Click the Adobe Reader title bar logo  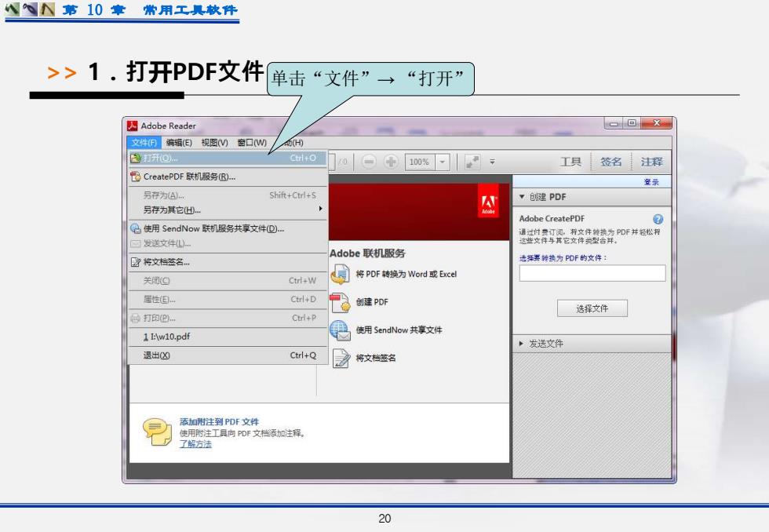pos(132,126)
